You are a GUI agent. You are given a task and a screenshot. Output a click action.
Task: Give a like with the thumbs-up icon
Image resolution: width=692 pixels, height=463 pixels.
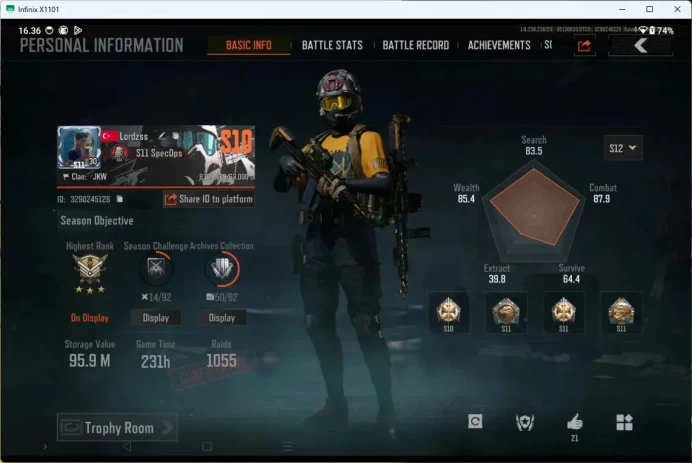point(575,422)
